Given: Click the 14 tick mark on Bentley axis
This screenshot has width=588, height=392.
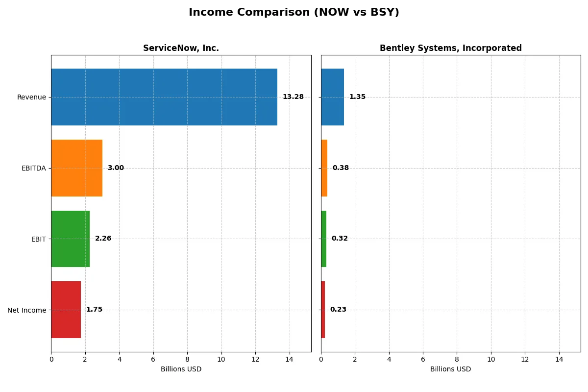Looking at the screenshot, I should [560, 359].
